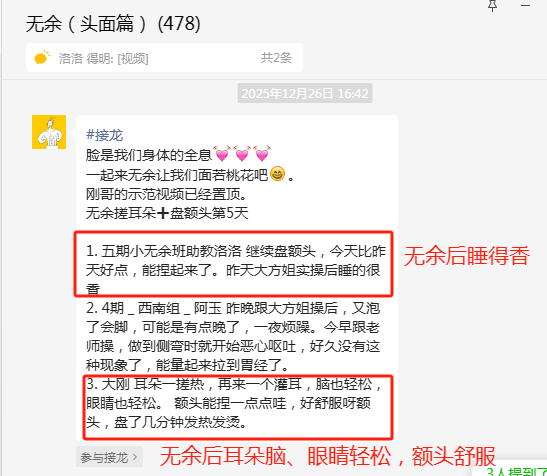Click chat title 无余（头面篇）(478)

tap(113, 24)
